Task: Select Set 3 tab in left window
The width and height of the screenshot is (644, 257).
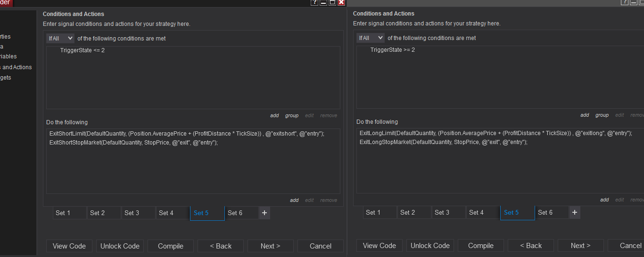Action: pos(138,213)
